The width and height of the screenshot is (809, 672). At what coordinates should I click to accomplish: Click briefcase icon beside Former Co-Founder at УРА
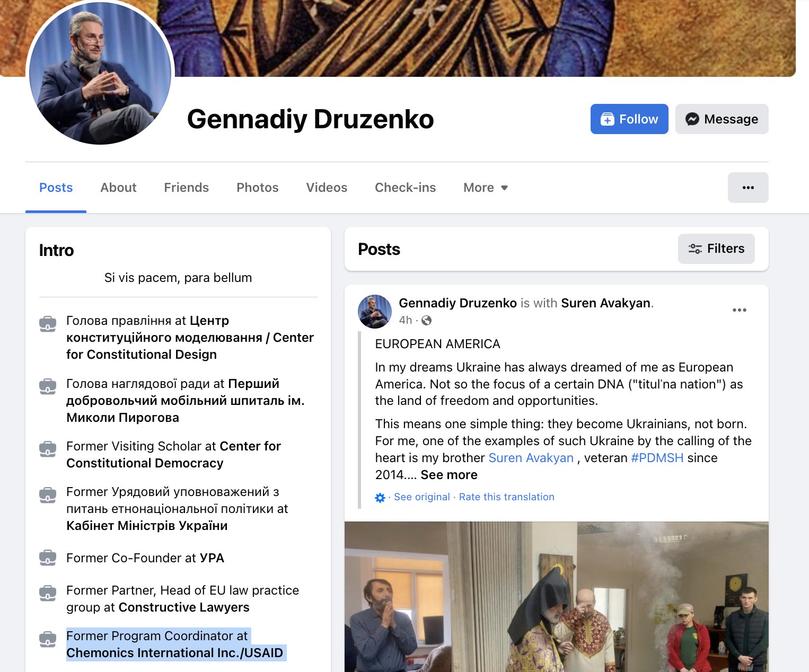coord(48,558)
